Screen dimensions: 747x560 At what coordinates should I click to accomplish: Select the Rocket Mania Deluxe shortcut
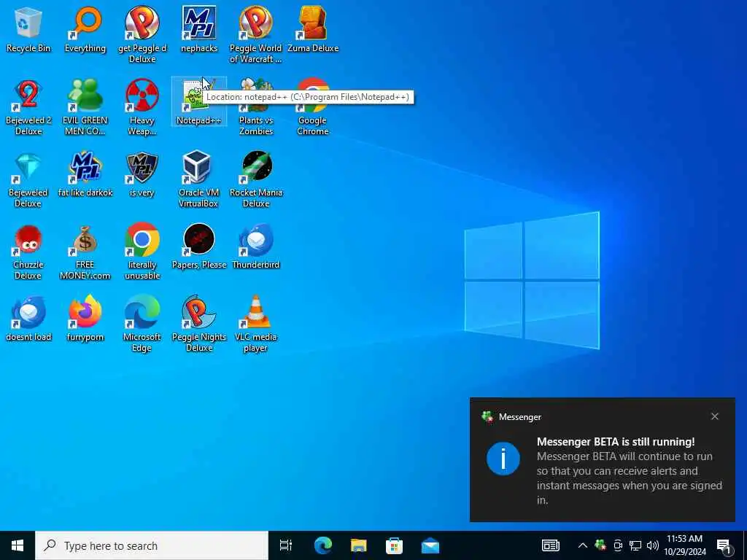pos(256,179)
